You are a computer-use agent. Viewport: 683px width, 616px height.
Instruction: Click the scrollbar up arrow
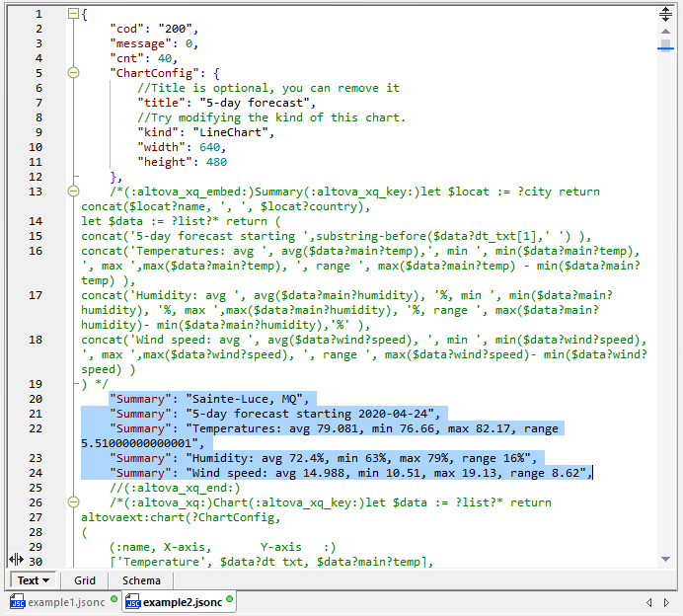click(x=665, y=30)
